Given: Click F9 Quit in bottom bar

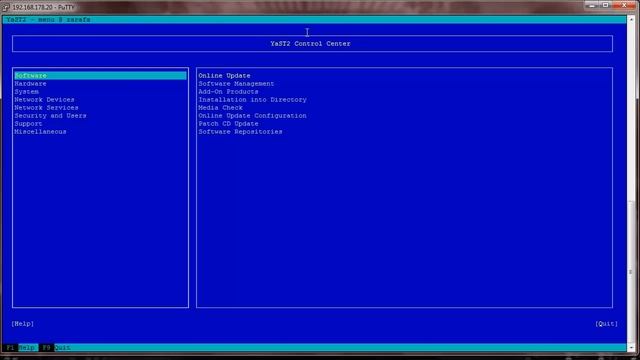Looking at the screenshot, I should 55,348.
